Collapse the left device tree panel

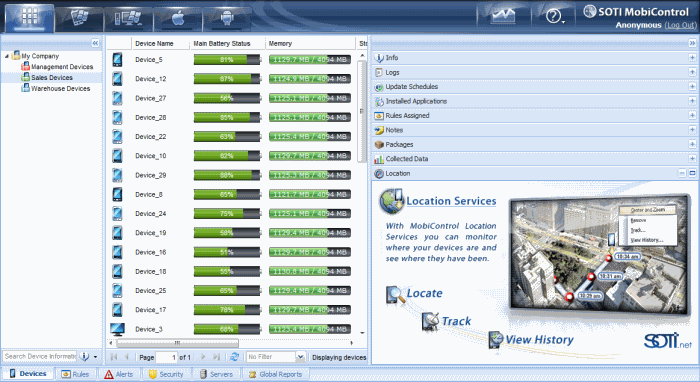point(95,43)
